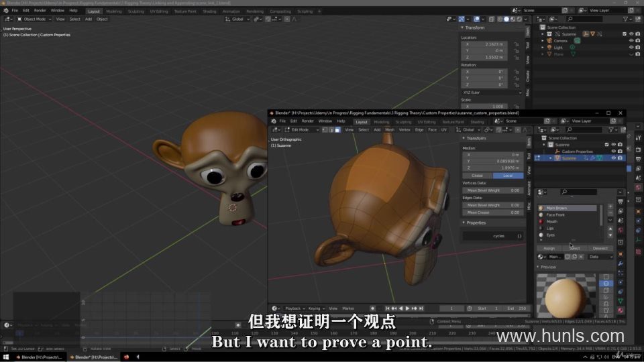Switch to Modeling workspace tab in back window
The image size is (644, 362).
pos(114,11)
